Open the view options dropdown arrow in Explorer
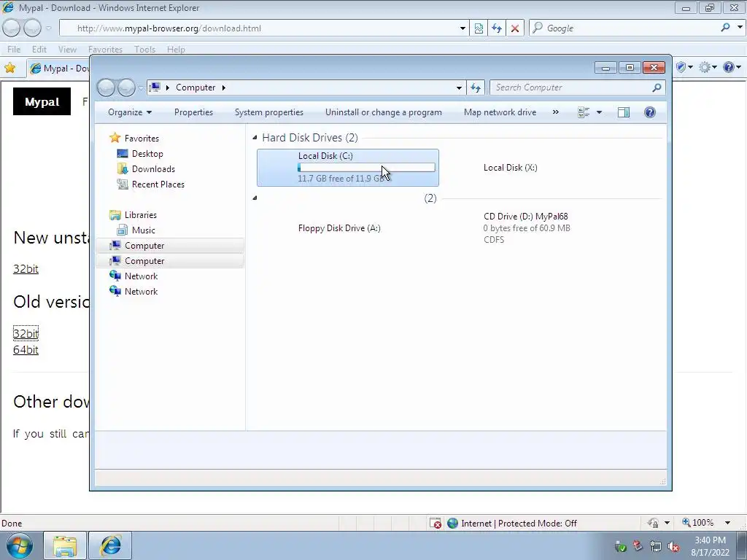The width and height of the screenshot is (747, 560). coord(600,112)
